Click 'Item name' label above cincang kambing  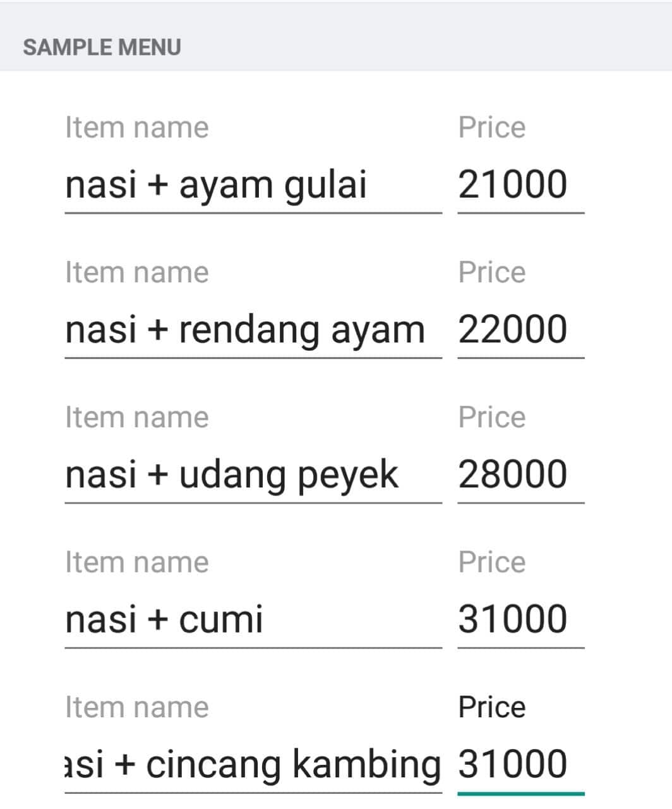pyautogui.click(x=136, y=707)
